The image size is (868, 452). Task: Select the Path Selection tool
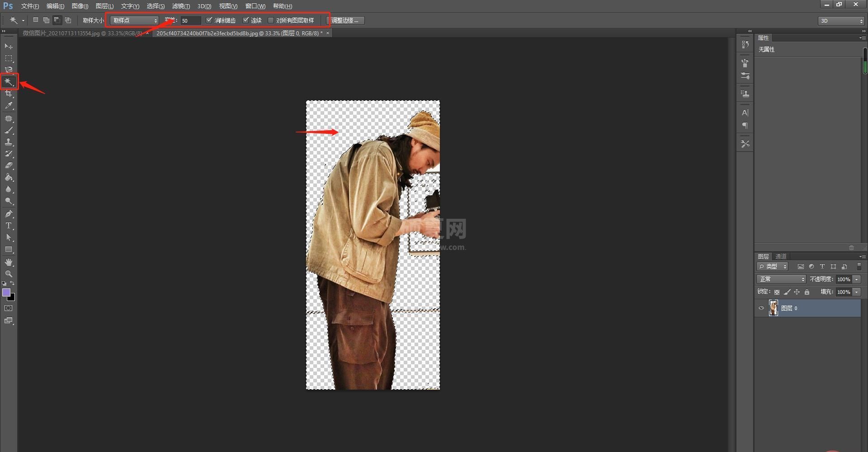tap(9, 237)
